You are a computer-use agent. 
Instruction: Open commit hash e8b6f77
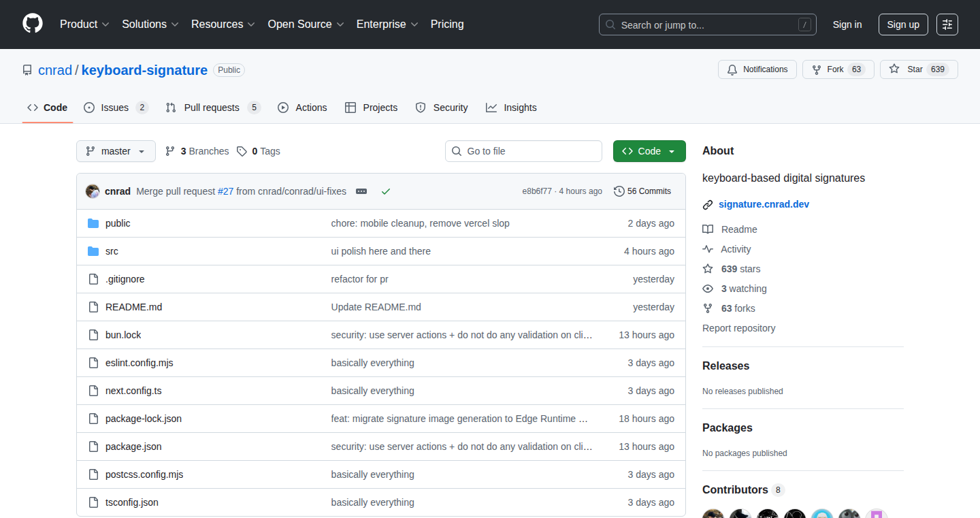(x=537, y=191)
